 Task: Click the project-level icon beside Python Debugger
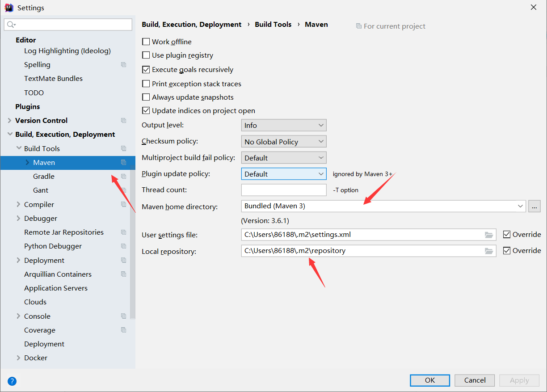pyautogui.click(x=124, y=246)
